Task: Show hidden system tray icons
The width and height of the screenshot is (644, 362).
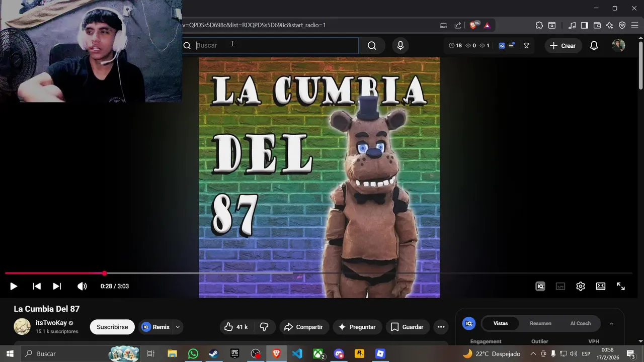Action: [533, 353]
